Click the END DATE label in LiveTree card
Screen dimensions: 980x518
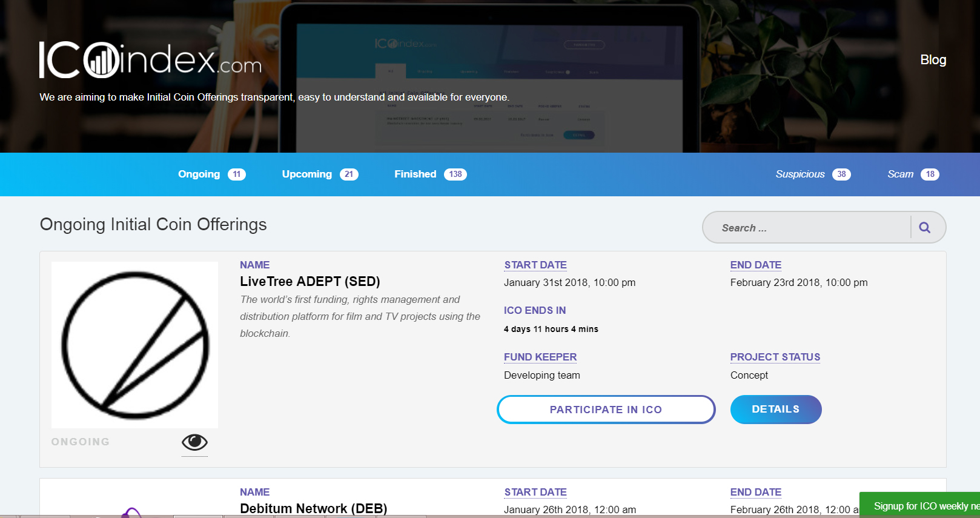click(756, 265)
